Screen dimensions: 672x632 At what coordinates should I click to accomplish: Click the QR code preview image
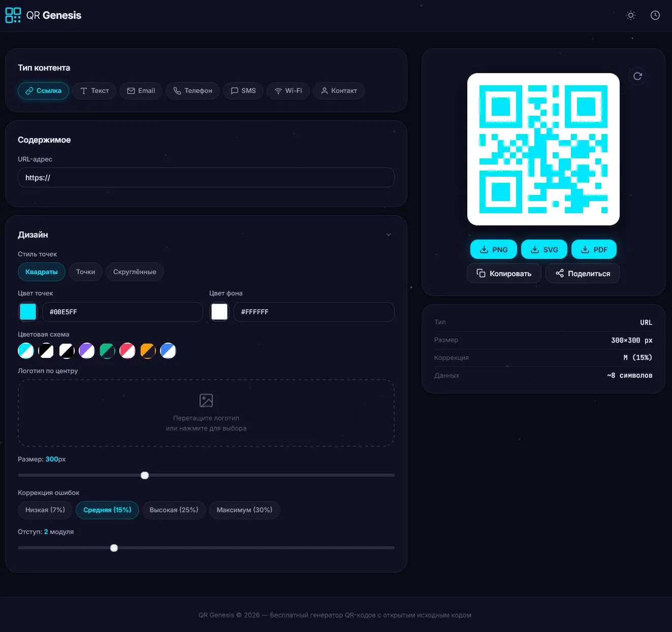(543, 149)
